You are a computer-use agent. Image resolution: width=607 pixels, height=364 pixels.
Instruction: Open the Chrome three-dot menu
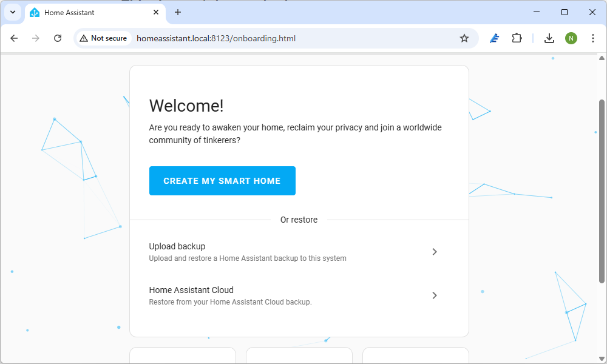click(x=593, y=38)
